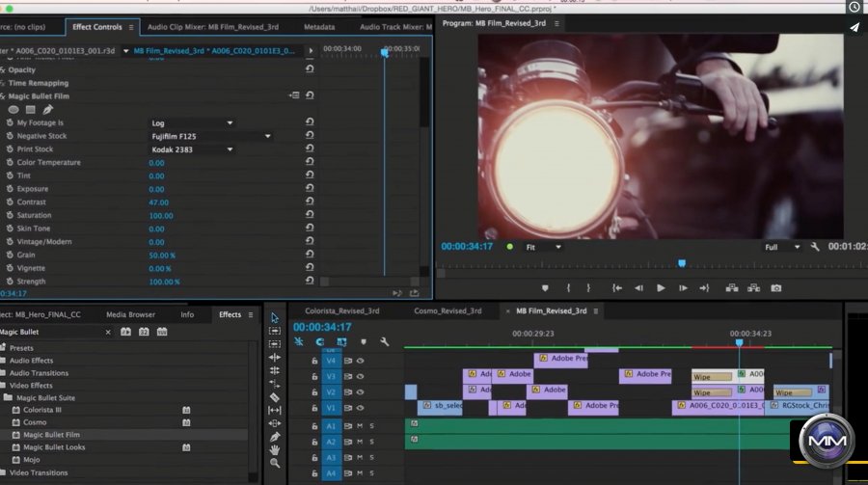Click the Grain value 50.00%
This screenshot has width=868, height=485.
coord(162,256)
